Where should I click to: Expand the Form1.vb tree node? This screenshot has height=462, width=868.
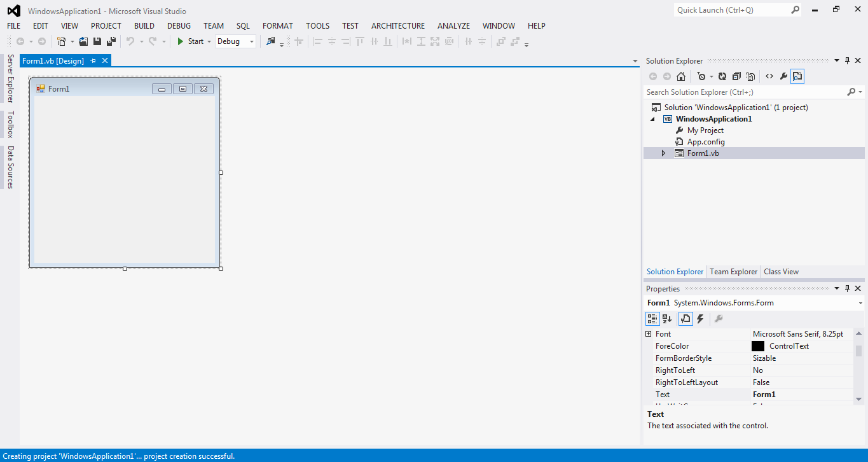tap(663, 153)
